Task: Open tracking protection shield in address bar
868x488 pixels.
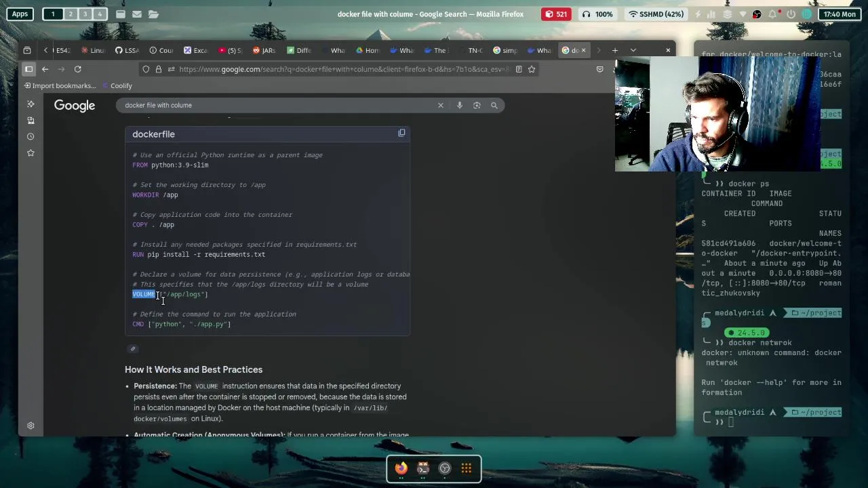Action: point(146,69)
